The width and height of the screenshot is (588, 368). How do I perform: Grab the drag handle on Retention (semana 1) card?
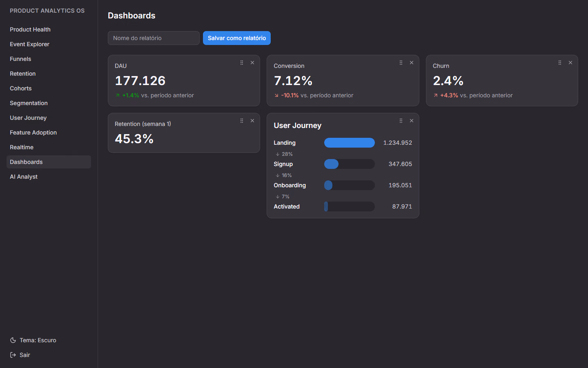coord(242,121)
